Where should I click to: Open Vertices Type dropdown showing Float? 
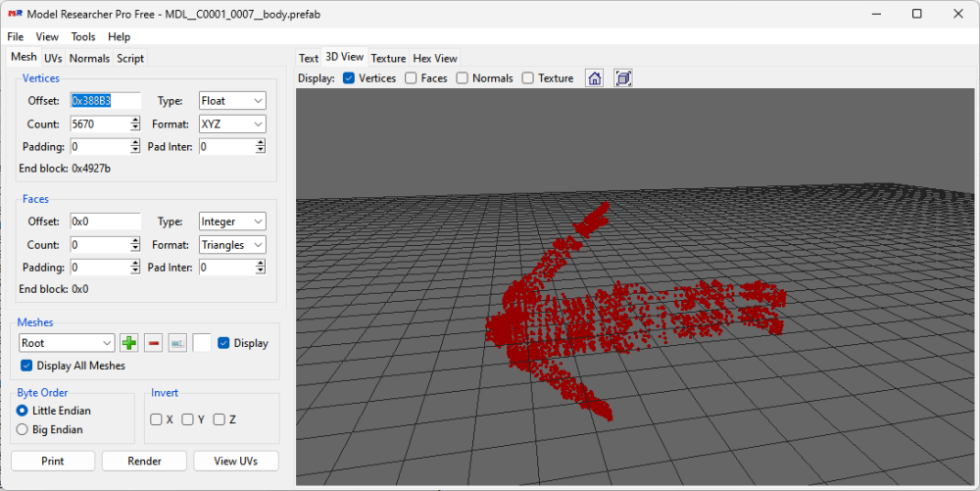click(232, 101)
